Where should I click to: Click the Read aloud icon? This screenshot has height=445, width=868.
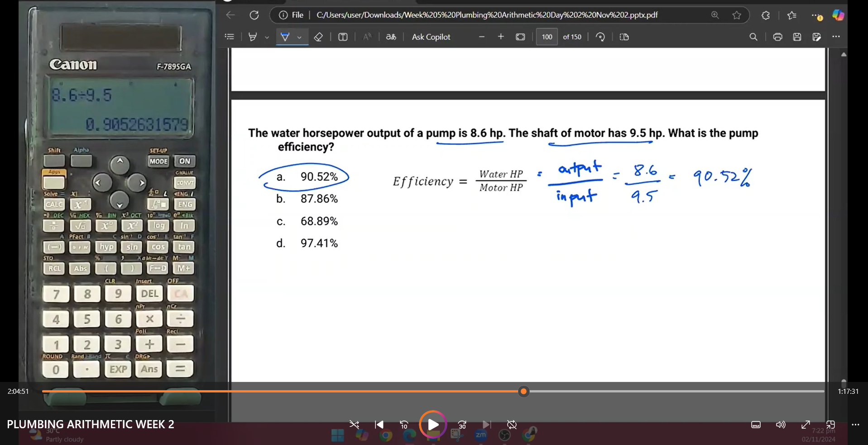point(367,37)
